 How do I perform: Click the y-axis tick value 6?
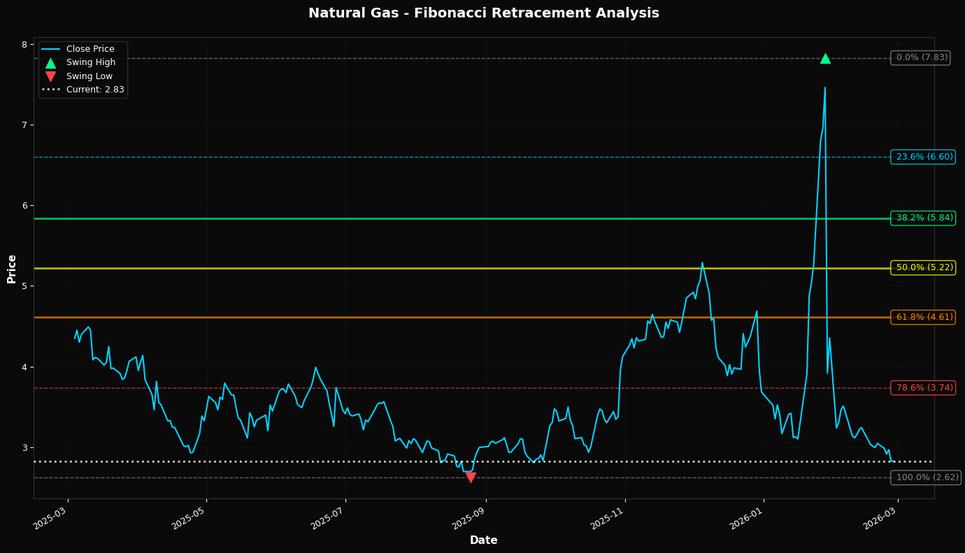[x=24, y=206]
